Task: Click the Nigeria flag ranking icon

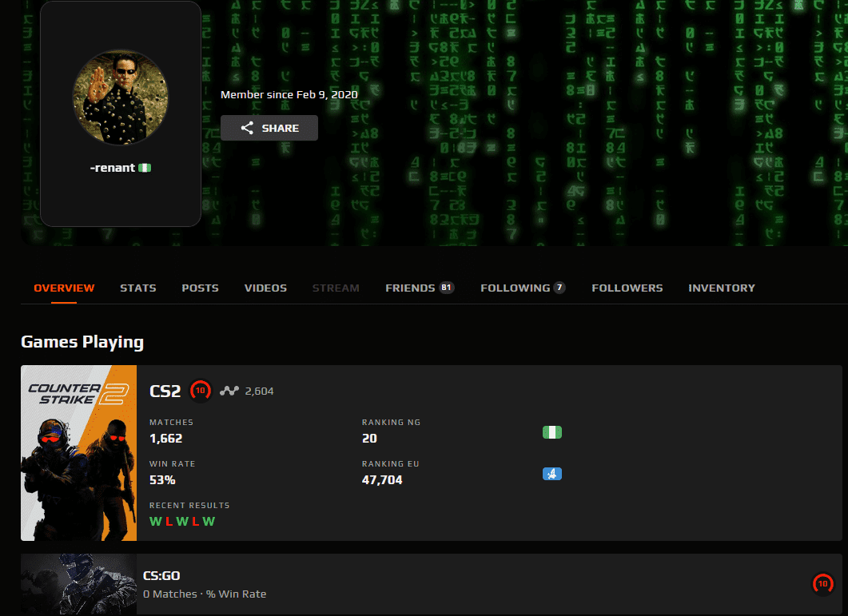Action: 551,432
